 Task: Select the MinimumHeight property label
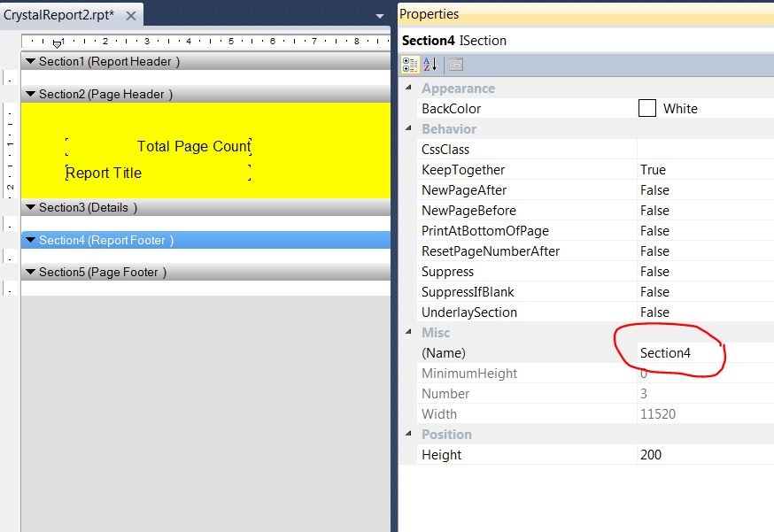[x=469, y=373]
